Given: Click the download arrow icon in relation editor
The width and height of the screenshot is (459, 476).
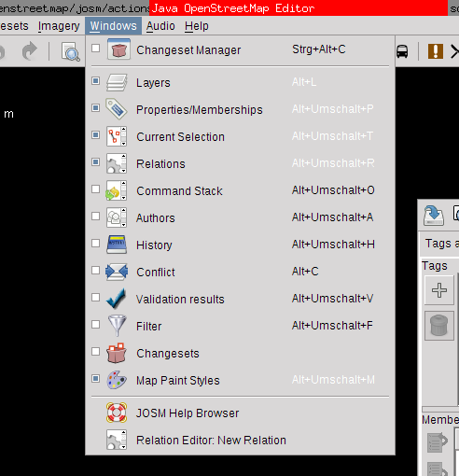Looking at the screenshot, I should click(x=434, y=216).
